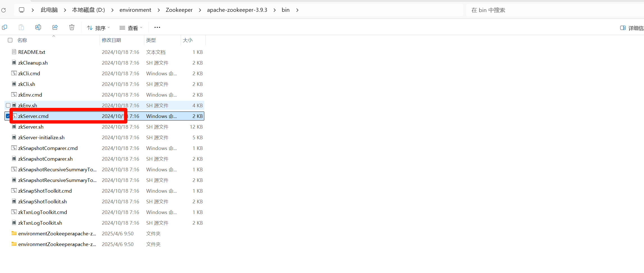Check the zkEnv.sh checkbox
The image size is (644, 273).
click(8, 105)
